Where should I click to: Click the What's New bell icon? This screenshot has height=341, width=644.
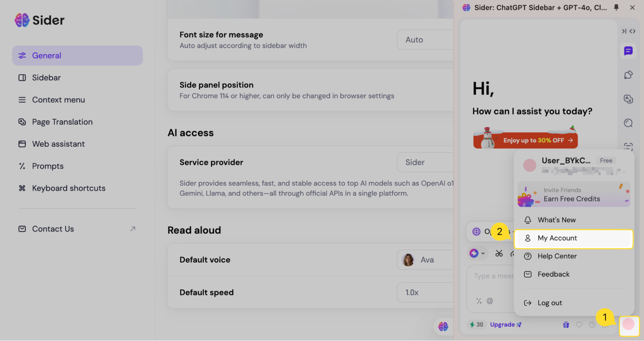[528, 220]
